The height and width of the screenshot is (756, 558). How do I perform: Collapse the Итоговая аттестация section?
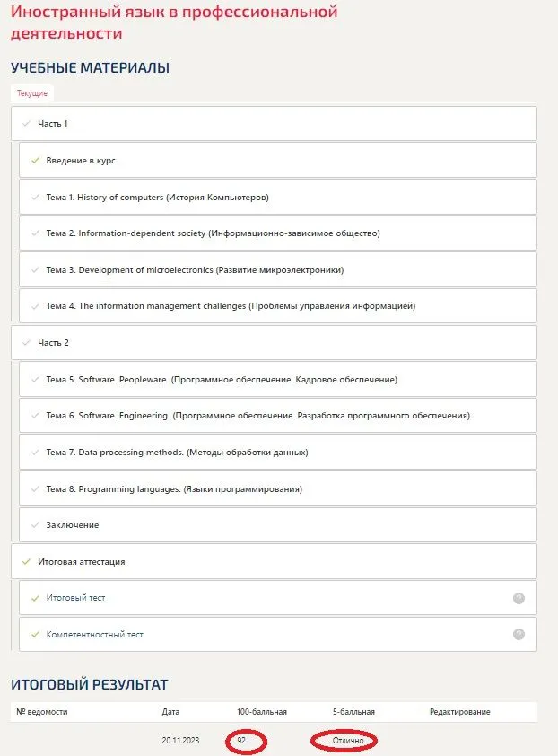click(x=81, y=562)
